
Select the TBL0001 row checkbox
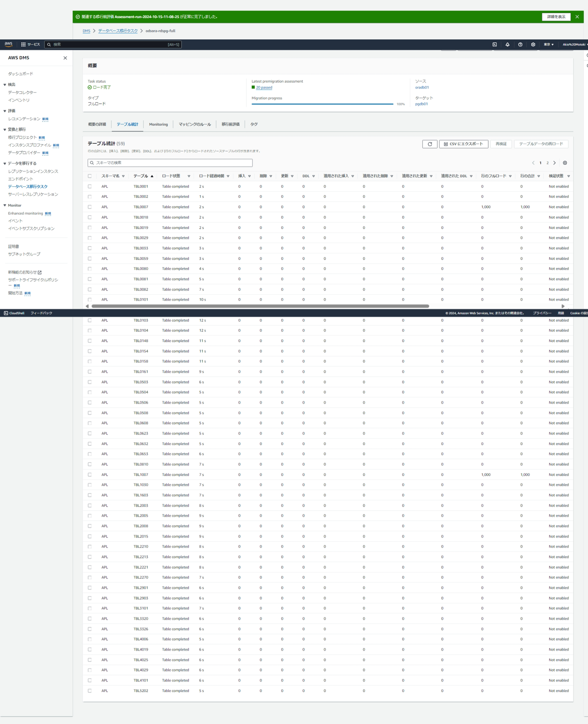click(90, 186)
